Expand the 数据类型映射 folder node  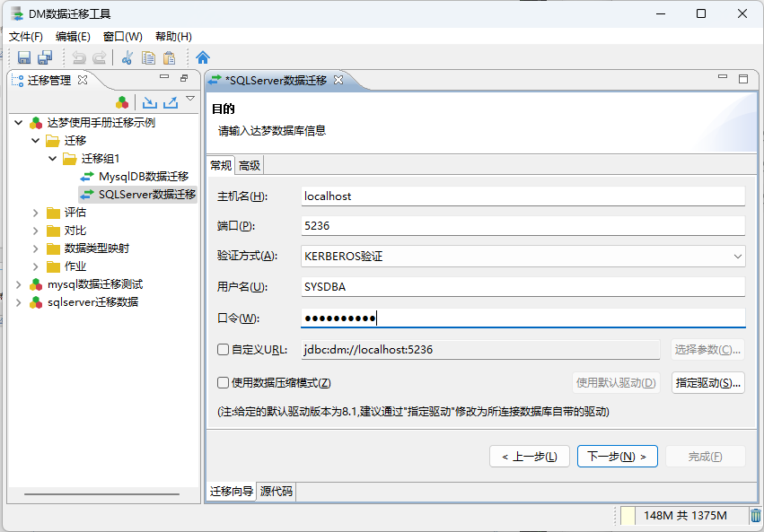(36, 249)
